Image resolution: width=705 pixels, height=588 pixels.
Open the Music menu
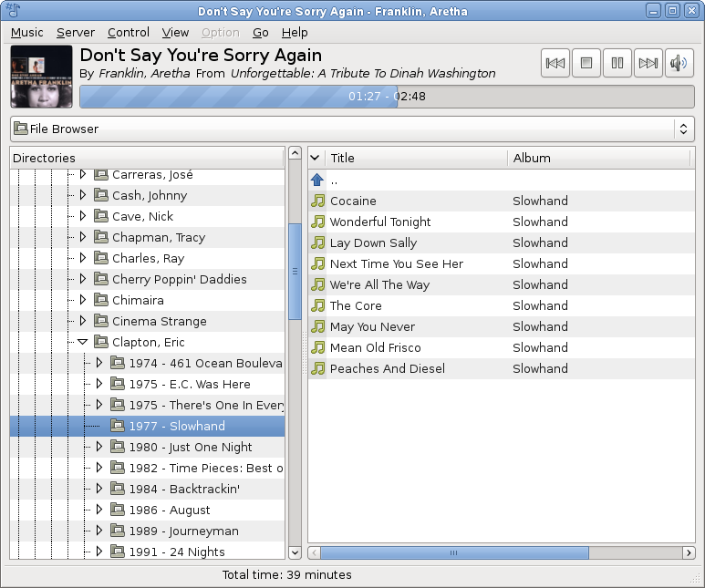[27, 33]
